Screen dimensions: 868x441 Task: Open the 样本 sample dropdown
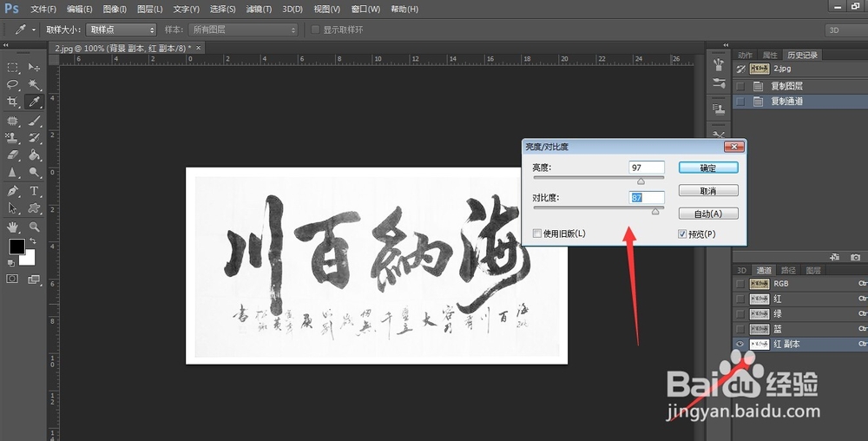[242, 30]
